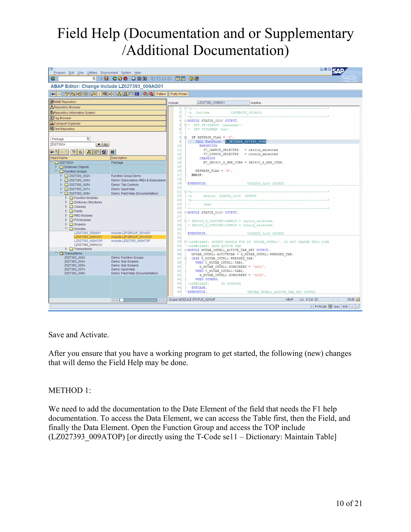Open the Goto menu
The height and width of the screenshot is (532, 411).
pos(81,73)
